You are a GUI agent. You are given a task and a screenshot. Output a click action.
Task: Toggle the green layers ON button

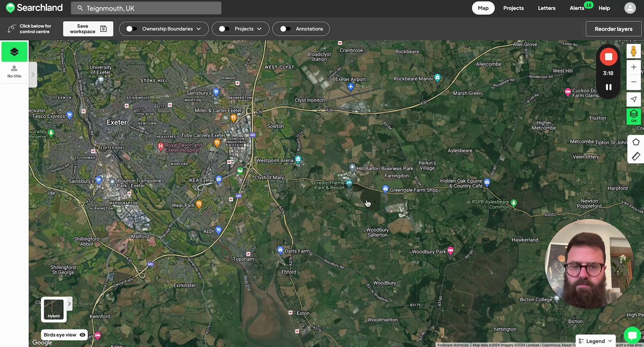point(634,116)
